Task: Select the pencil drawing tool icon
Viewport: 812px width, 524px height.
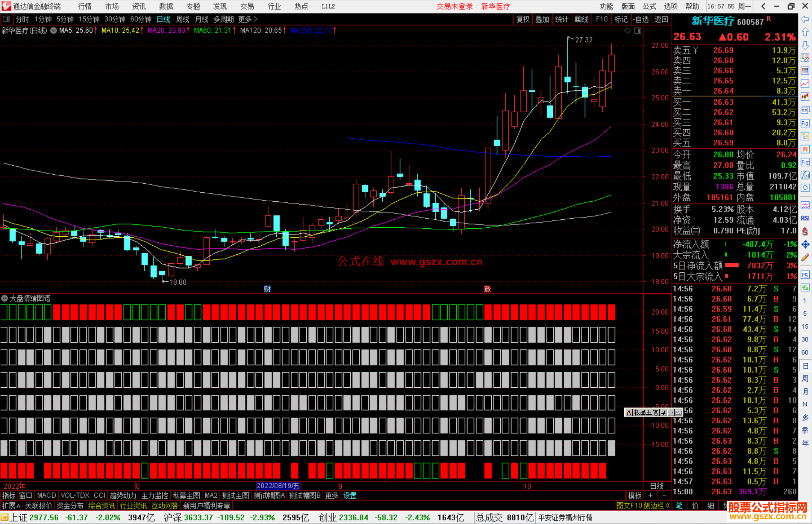Action: tap(805, 257)
